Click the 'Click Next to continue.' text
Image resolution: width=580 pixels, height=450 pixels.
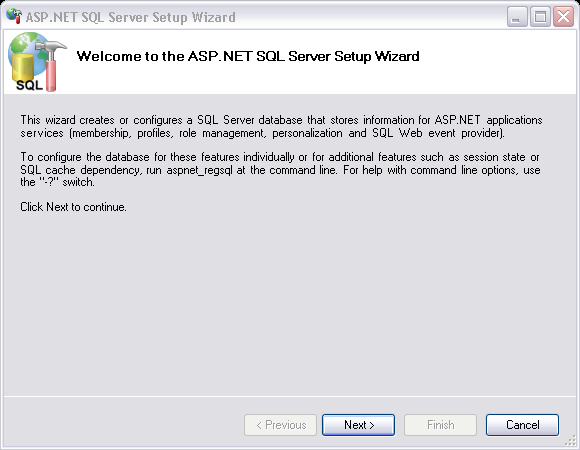[x=73, y=207]
